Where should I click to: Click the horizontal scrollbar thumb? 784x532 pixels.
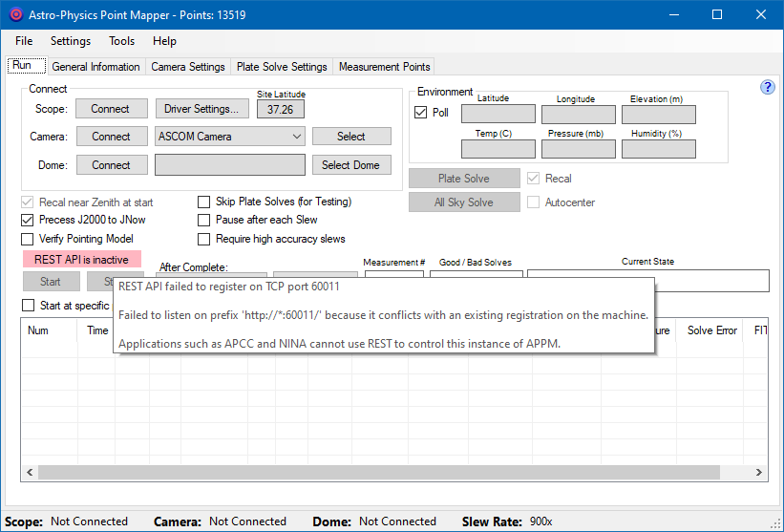[379, 472]
